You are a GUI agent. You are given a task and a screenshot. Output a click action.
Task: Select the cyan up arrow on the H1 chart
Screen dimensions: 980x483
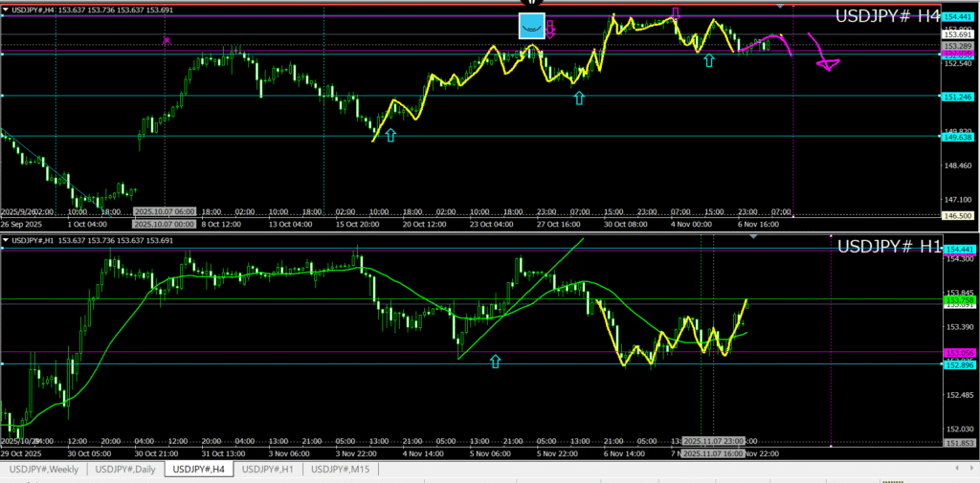pos(495,361)
